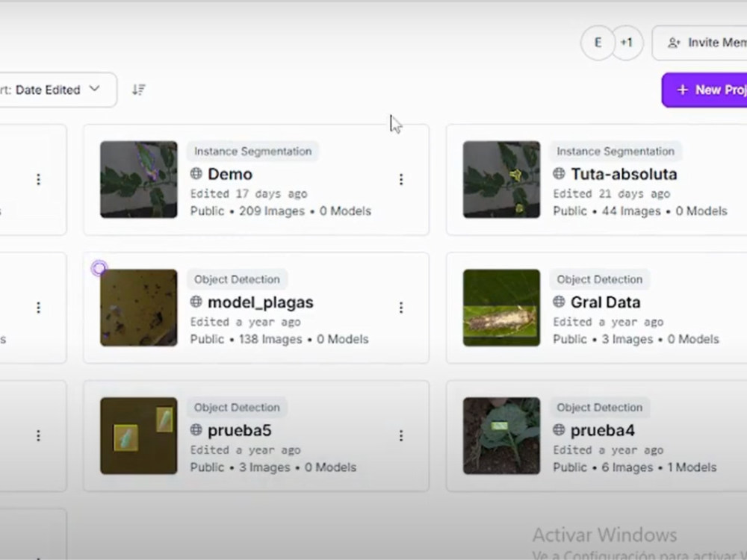Click Object Detection tag on Gral Data card
This screenshot has height=560, width=747.
tap(600, 279)
